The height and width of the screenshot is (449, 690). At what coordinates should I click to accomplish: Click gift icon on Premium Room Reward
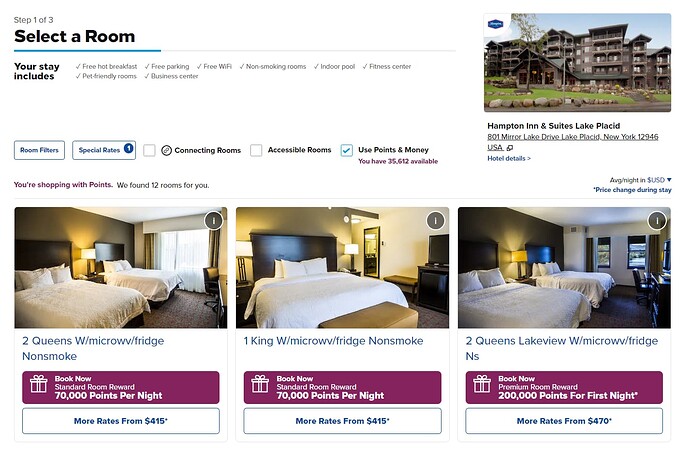(482, 384)
